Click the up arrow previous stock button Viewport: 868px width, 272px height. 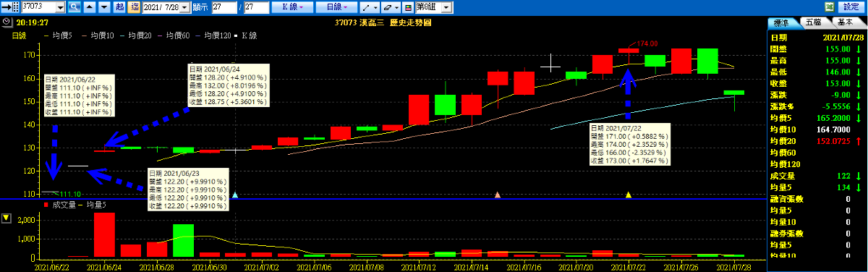click(x=90, y=7)
